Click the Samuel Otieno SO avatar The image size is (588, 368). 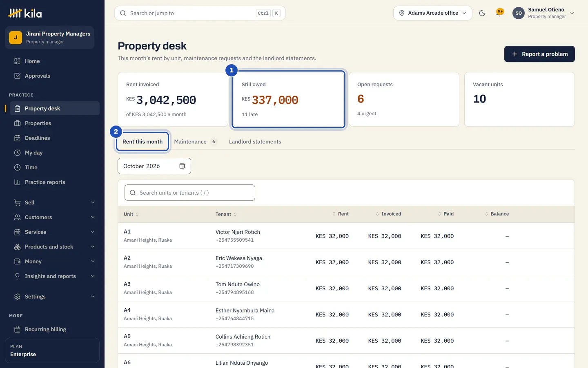click(519, 13)
